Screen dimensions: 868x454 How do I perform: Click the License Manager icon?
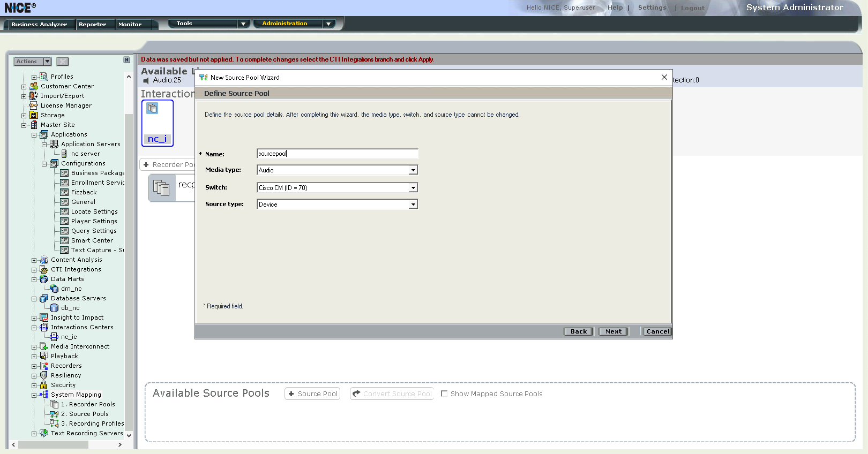34,105
